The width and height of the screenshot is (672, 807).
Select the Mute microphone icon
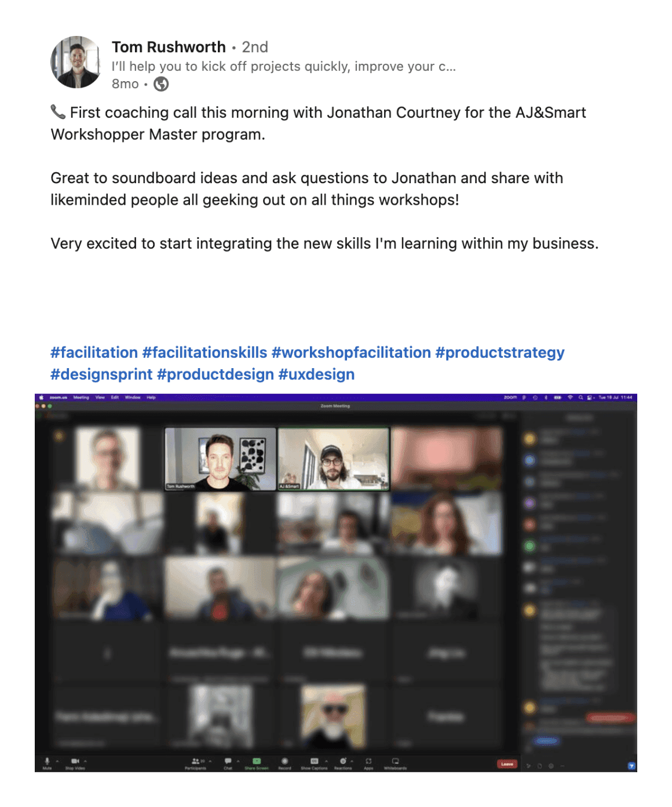tap(48, 761)
